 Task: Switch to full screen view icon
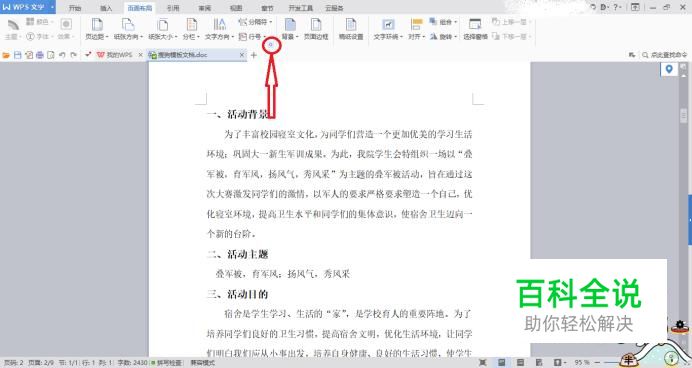coord(483,363)
